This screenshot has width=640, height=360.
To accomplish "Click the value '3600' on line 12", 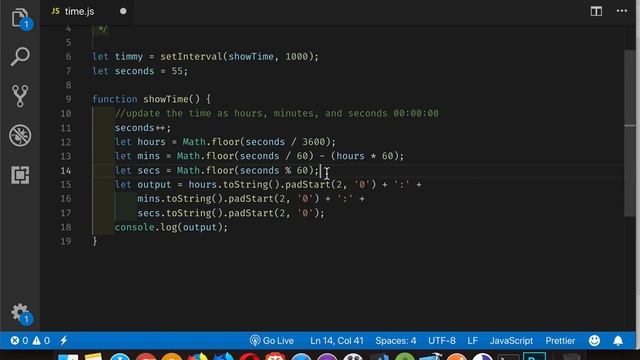I will (x=313, y=142).
